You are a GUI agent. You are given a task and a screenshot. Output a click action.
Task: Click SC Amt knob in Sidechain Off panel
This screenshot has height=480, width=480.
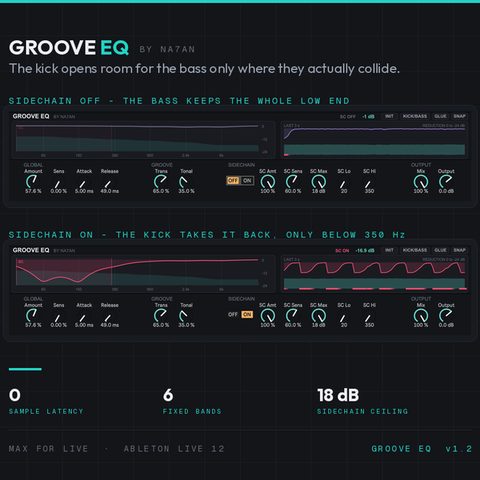[x=267, y=182]
